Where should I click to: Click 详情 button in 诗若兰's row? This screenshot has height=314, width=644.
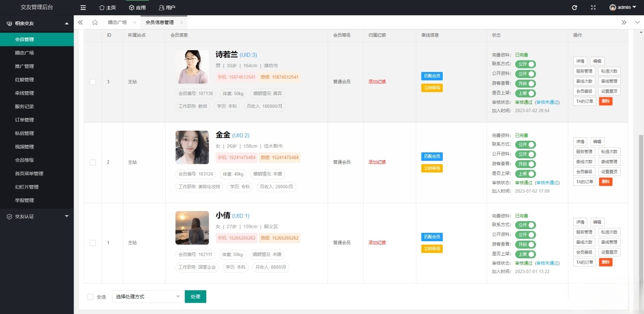coord(580,61)
